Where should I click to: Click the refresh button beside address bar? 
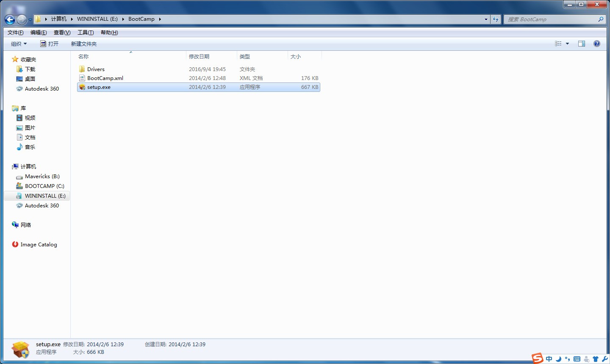[x=496, y=19]
